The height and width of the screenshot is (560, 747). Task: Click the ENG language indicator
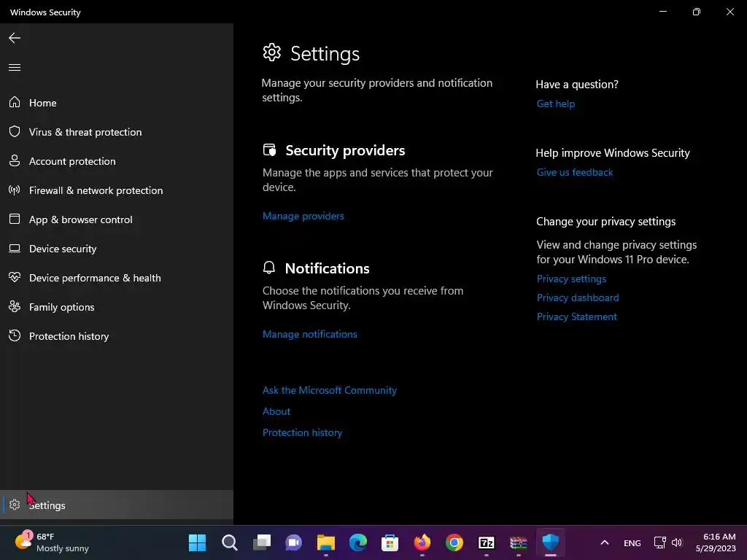pos(632,542)
